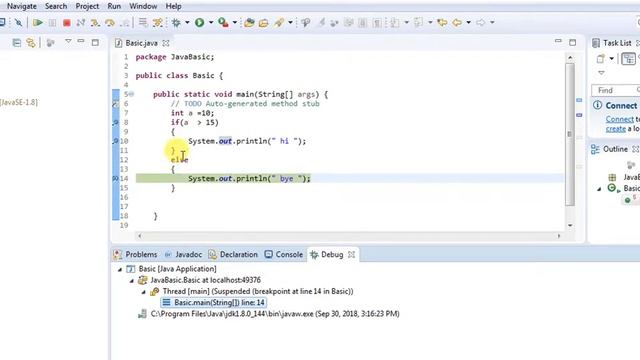Click the green Resume debug button

click(38, 22)
